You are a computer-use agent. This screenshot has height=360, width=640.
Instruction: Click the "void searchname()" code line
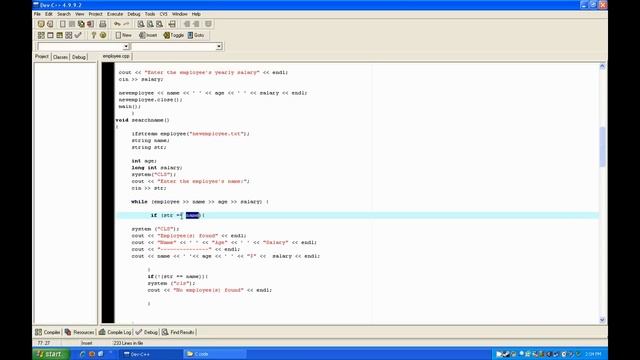pos(142,120)
